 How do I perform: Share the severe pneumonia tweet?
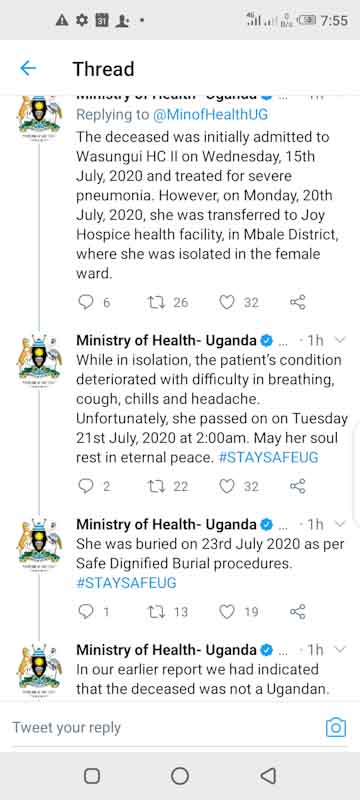(x=297, y=302)
